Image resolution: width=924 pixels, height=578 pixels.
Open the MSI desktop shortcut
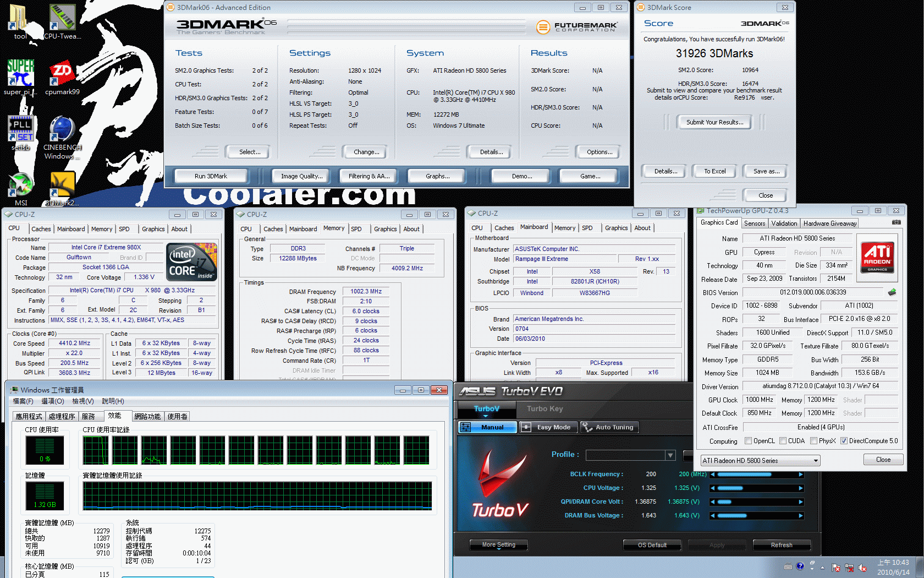[x=20, y=189]
